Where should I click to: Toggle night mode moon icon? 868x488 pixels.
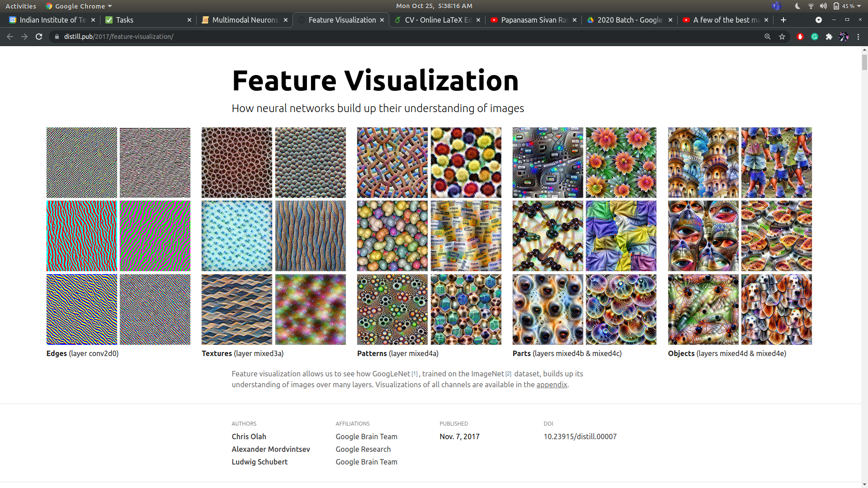797,6
